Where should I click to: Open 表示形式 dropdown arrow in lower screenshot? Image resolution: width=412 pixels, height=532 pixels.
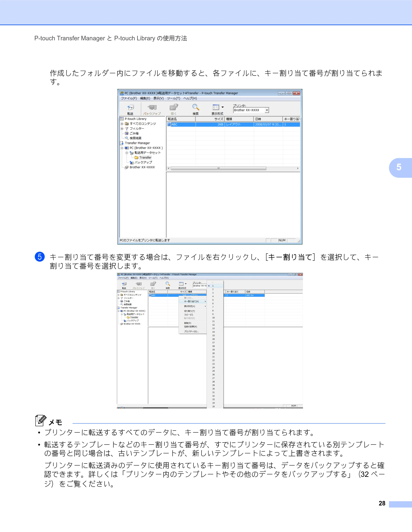pyautogui.click(x=186, y=284)
